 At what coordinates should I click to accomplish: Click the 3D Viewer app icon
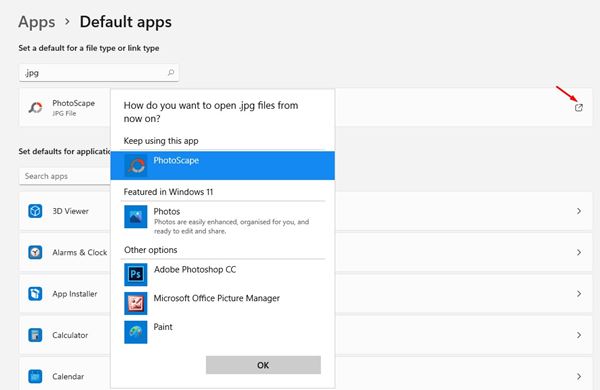click(35, 211)
